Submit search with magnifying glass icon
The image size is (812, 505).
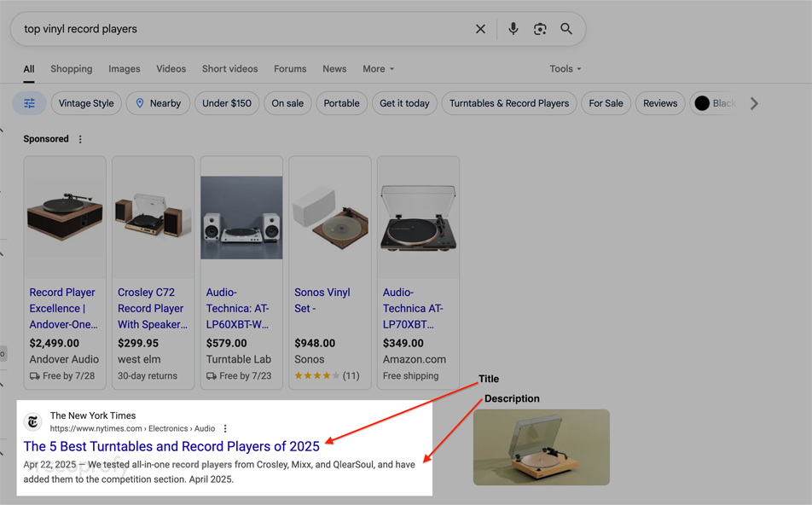[566, 29]
